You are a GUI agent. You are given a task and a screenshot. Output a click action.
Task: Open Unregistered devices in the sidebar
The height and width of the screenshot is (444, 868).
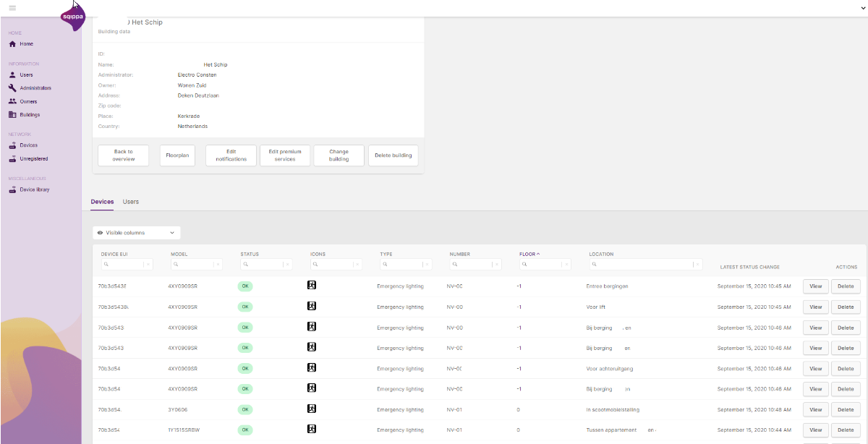33,158
